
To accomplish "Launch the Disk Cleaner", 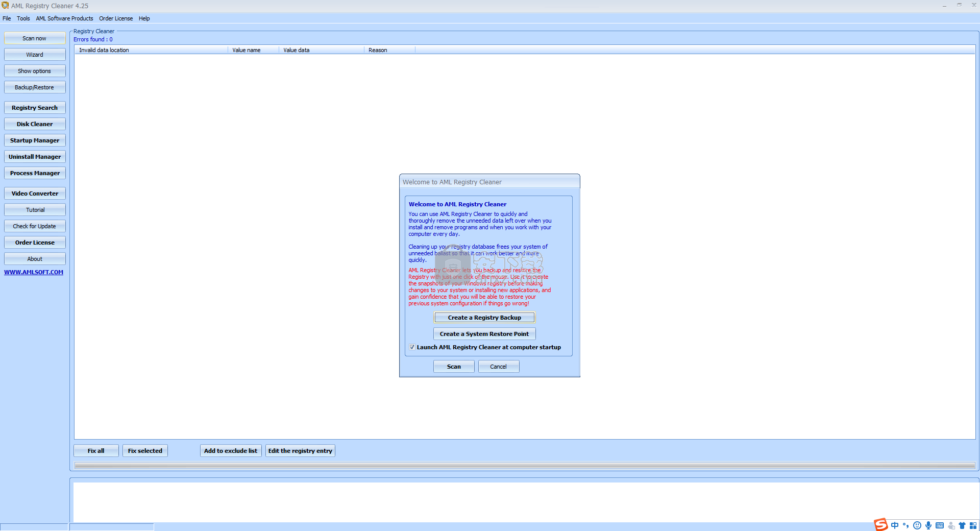I will pos(35,124).
